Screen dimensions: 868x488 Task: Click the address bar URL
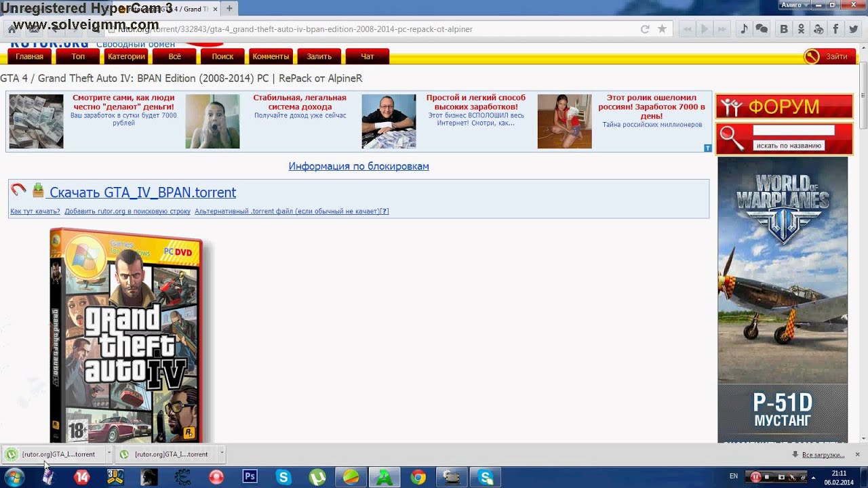pos(295,29)
